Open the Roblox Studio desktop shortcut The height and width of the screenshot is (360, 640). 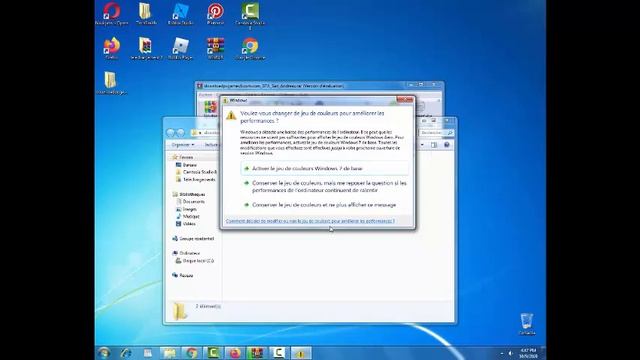coord(180,14)
